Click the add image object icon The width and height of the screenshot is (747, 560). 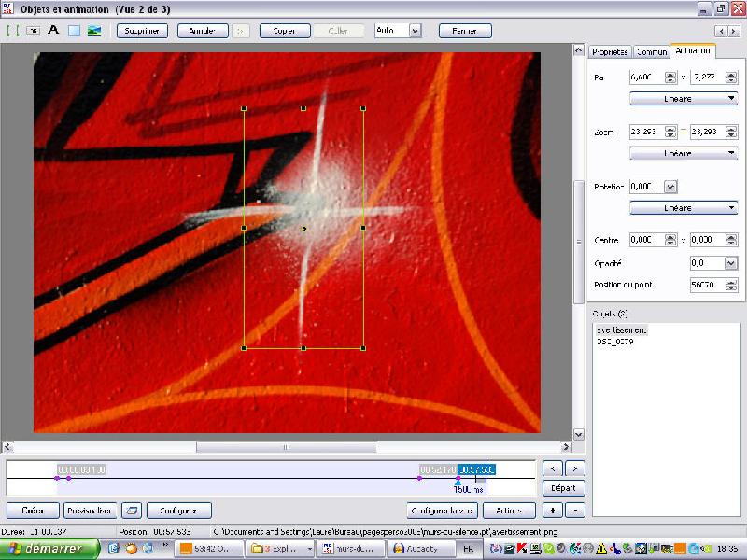[94, 31]
